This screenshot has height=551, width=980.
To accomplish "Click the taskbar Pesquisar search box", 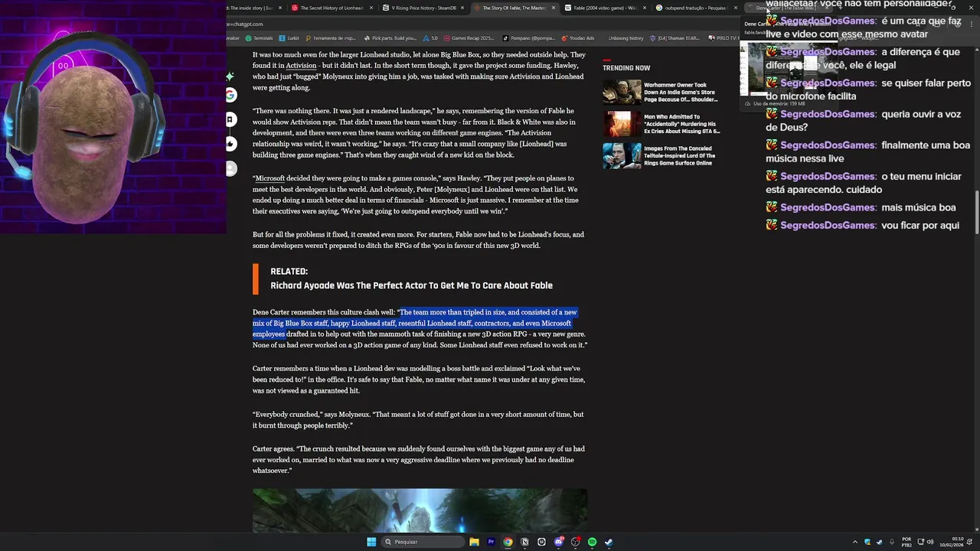I will point(423,542).
